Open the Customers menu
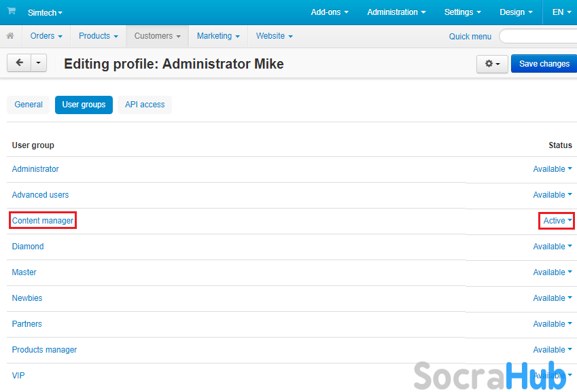Screen dimensions: 577x392 [x=157, y=36]
